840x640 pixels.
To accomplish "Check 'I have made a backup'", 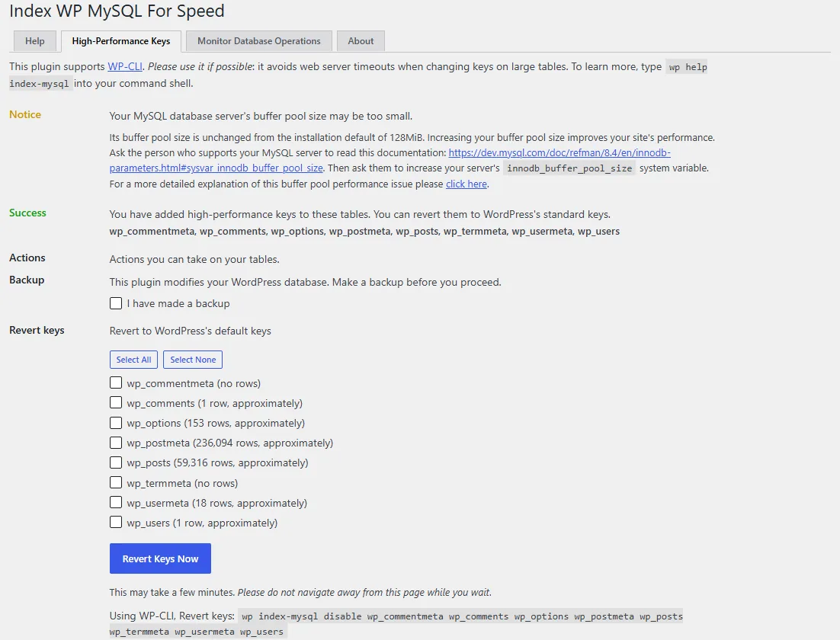I will pyautogui.click(x=116, y=303).
